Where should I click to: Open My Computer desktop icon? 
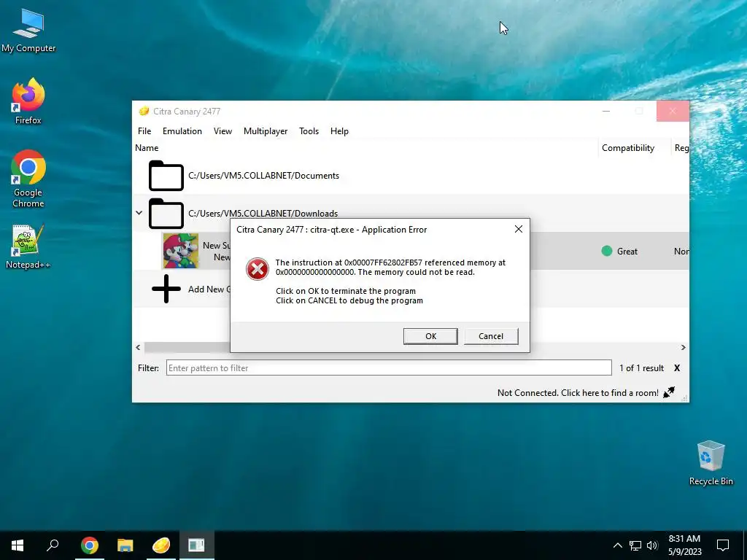click(x=28, y=31)
